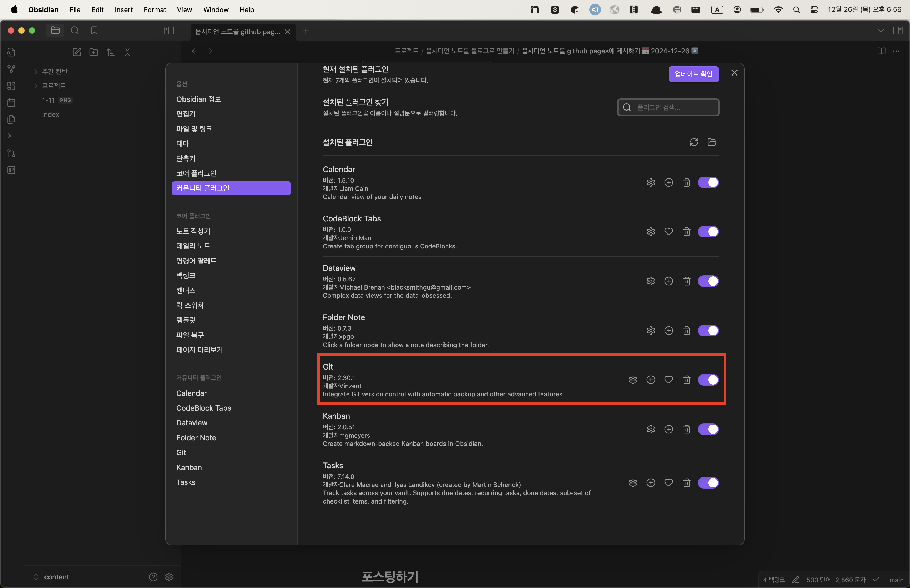Close the settings dialog
Image resolution: width=910 pixels, height=588 pixels.
(x=734, y=73)
